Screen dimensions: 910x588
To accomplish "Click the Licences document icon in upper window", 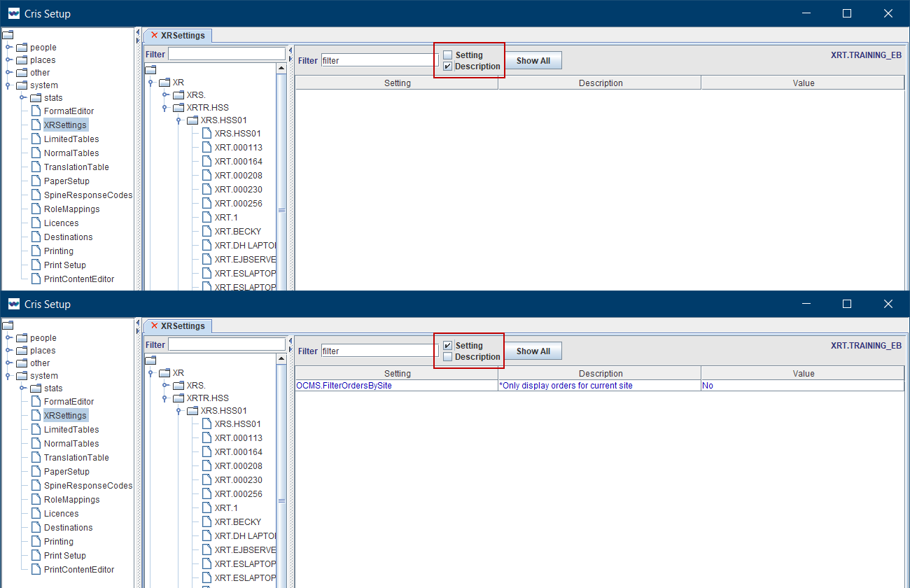I will click(x=36, y=223).
